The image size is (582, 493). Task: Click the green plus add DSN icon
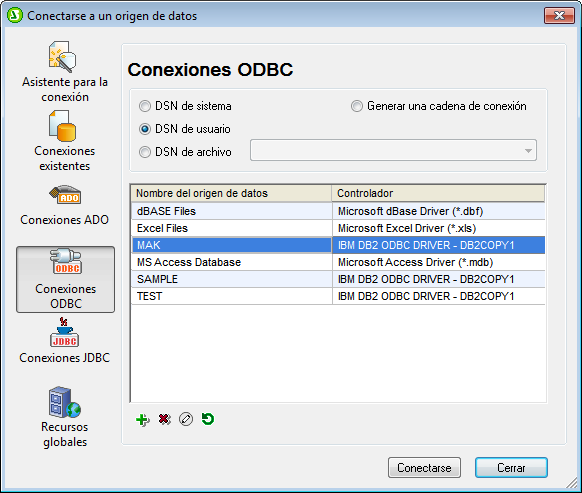[143, 420]
